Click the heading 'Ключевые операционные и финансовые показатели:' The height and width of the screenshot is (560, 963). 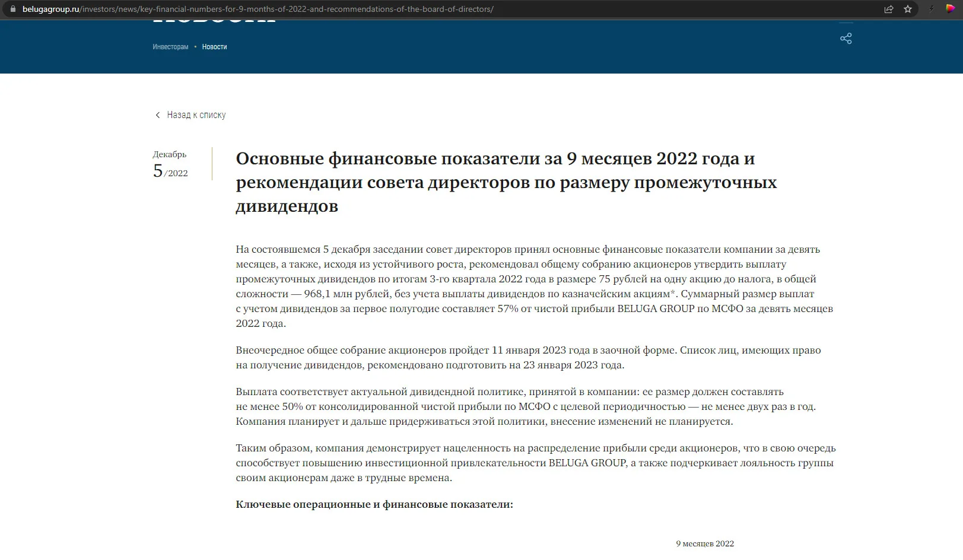point(374,504)
